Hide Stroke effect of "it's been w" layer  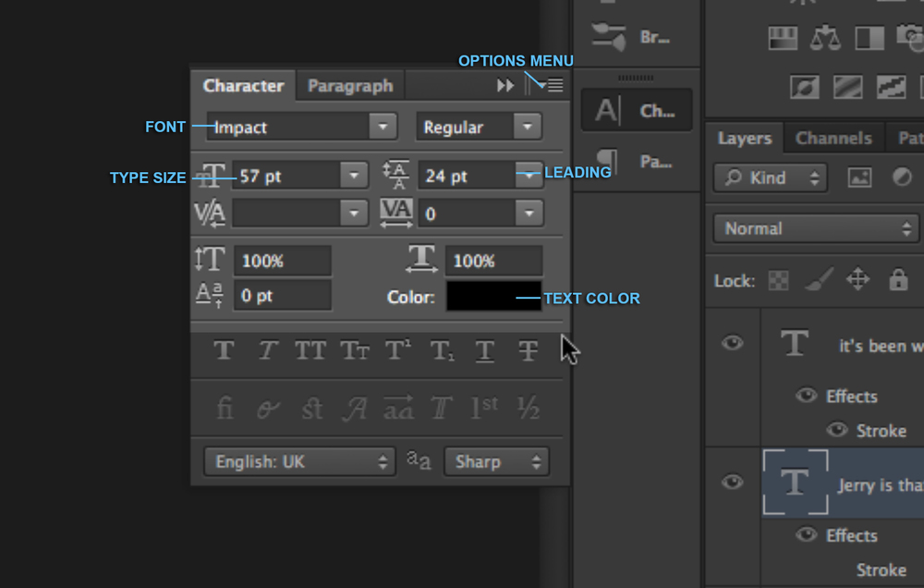coord(837,429)
